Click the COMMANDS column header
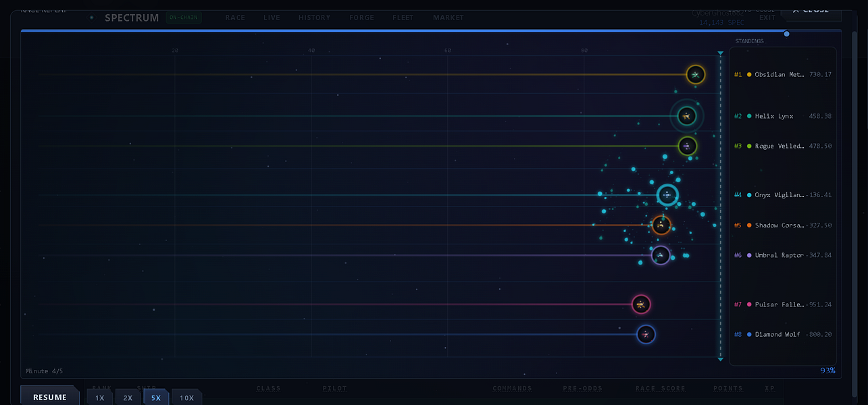Screen dimensions: 868x405 click(513, 389)
